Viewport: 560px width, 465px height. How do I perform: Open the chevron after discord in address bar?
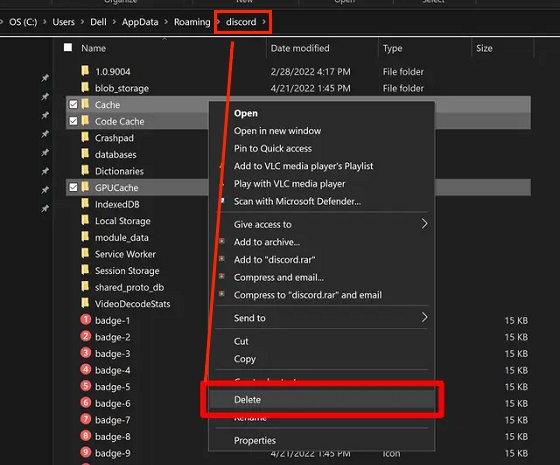[264, 22]
